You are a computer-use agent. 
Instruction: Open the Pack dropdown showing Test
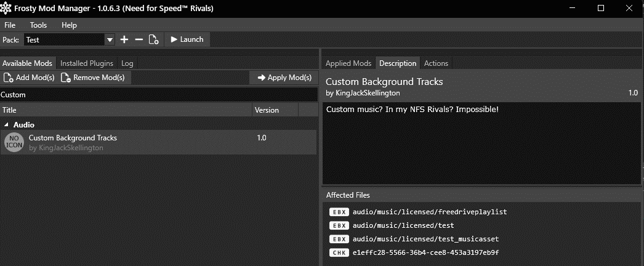[69, 40]
